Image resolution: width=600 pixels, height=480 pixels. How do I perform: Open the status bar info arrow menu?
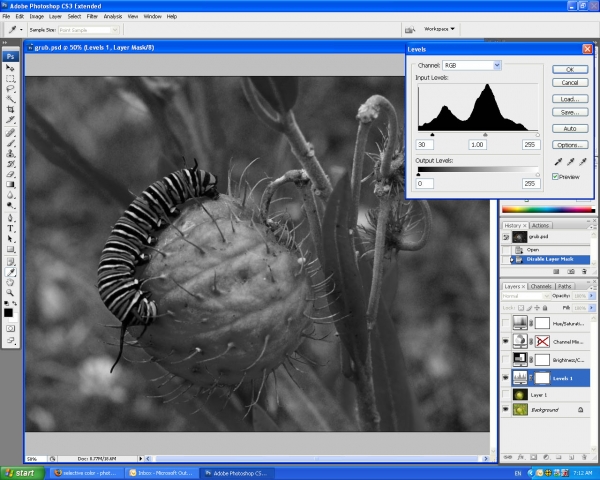click(x=140, y=459)
